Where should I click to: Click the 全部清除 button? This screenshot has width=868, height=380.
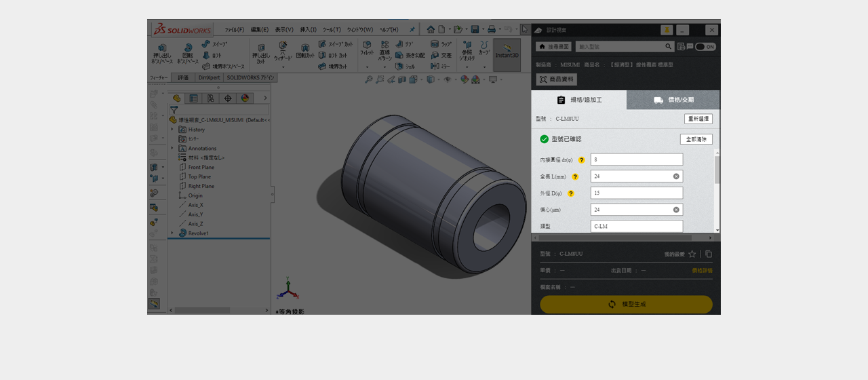point(696,139)
